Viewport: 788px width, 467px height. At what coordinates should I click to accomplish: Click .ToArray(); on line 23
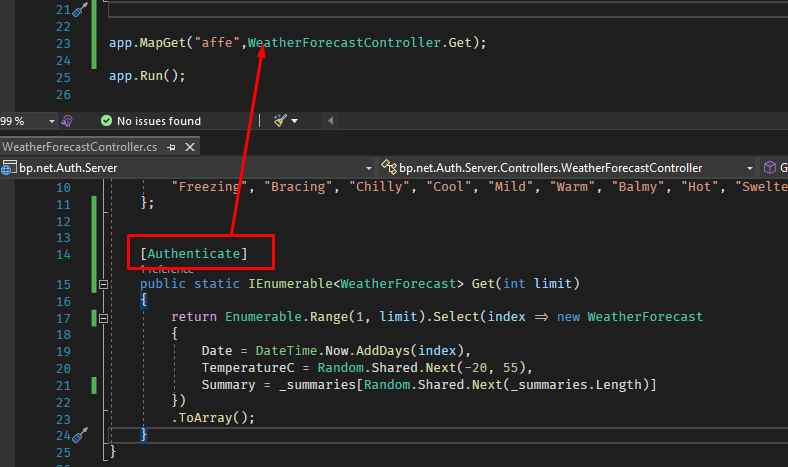pos(213,418)
